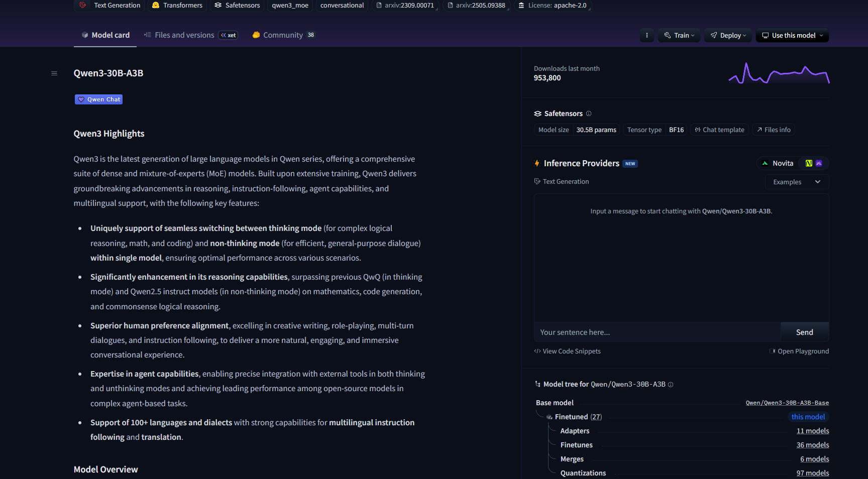Viewport: 868px width, 479px height.
Task: Open the Community tab
Action: coord(284,35)
